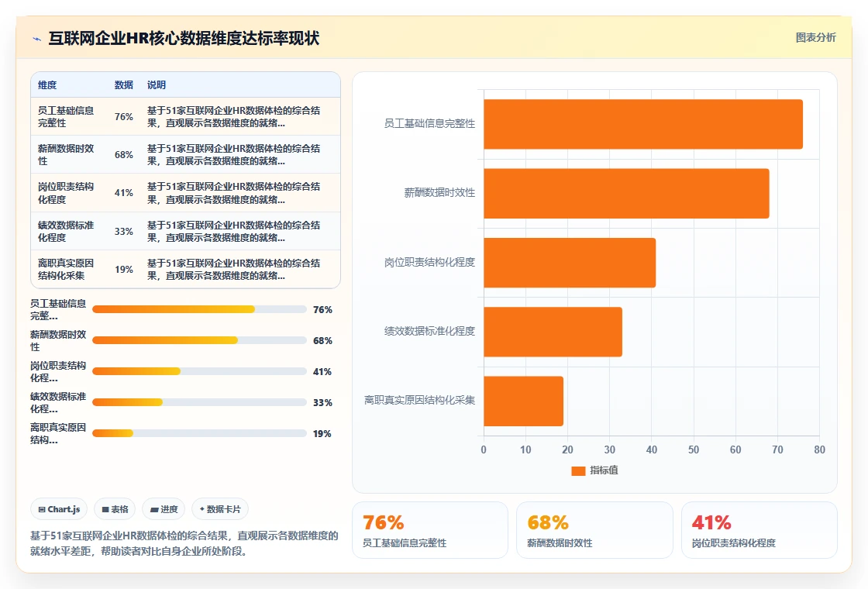Click the 员工基础信息完整性 chart bar

pyautogui.click(x=643, y=124)
